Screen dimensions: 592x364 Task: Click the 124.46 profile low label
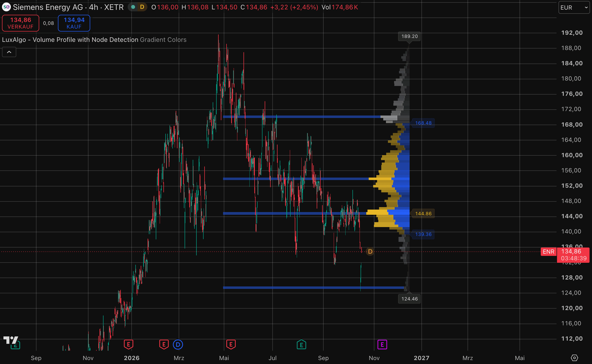[409, 299]
